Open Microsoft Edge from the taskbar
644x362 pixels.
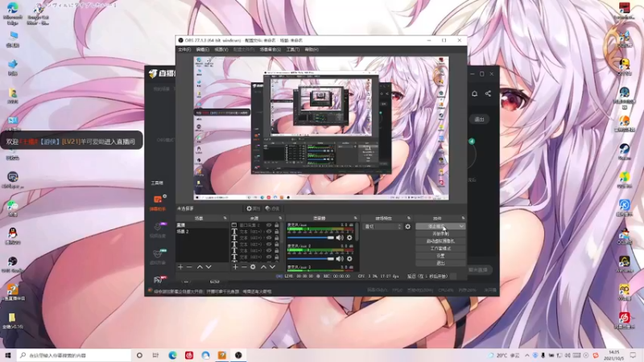(x=172, y=355)
